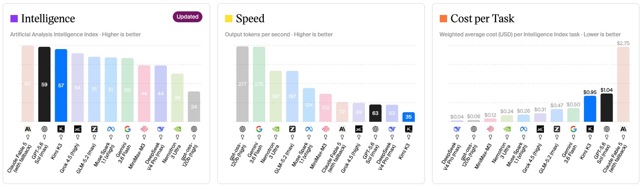This screenshot has height=189, width=644.
Task: Click the Kimi K3 logo in the Intelligence chart
Action: (61, 129)
